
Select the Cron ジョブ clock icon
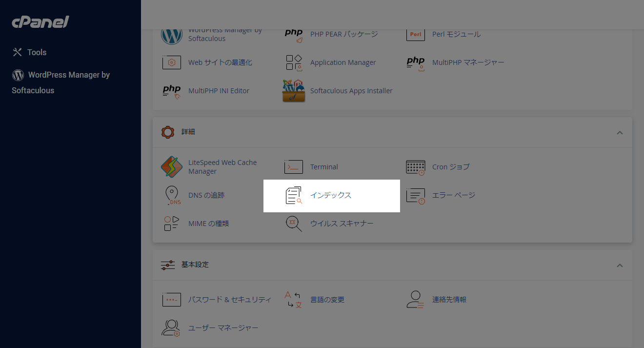pos(415,167)
